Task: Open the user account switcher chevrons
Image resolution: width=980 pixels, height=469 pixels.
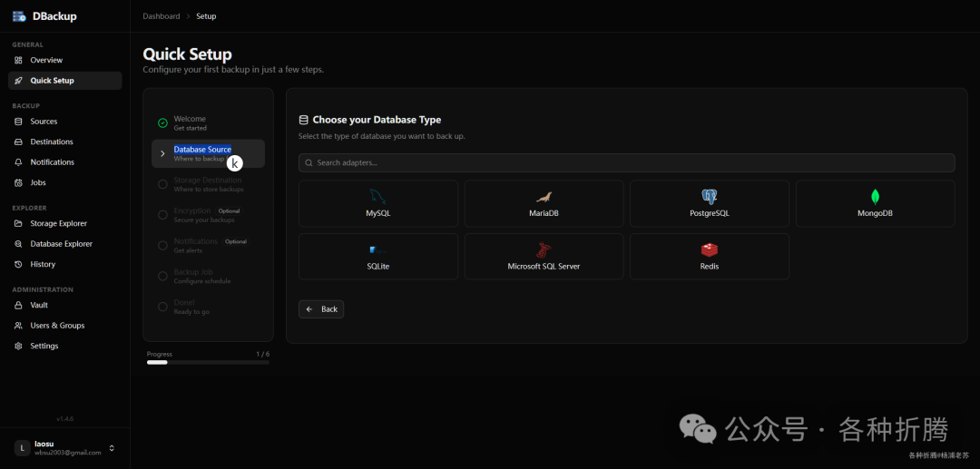Action: click(112, 448)
